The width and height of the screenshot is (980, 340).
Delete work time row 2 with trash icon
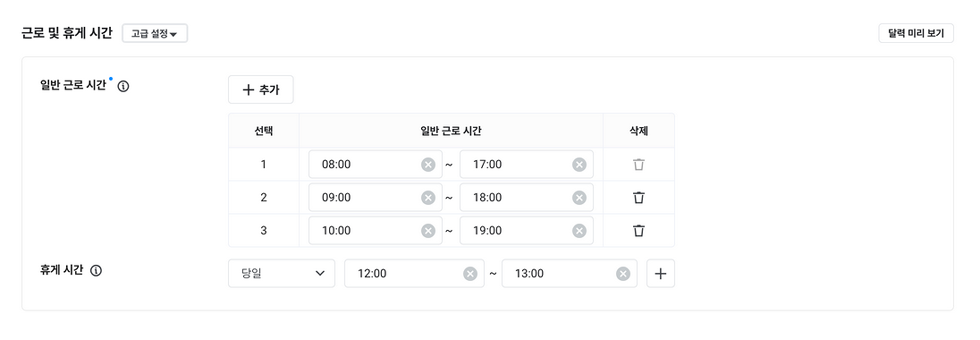(638, 198)
